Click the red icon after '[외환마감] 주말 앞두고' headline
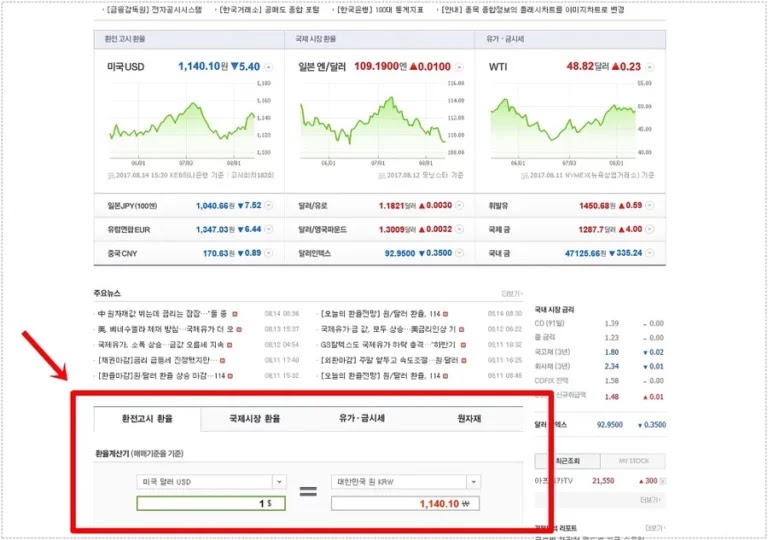The width and height of the screenshot is (768, 540). point(463,361)
